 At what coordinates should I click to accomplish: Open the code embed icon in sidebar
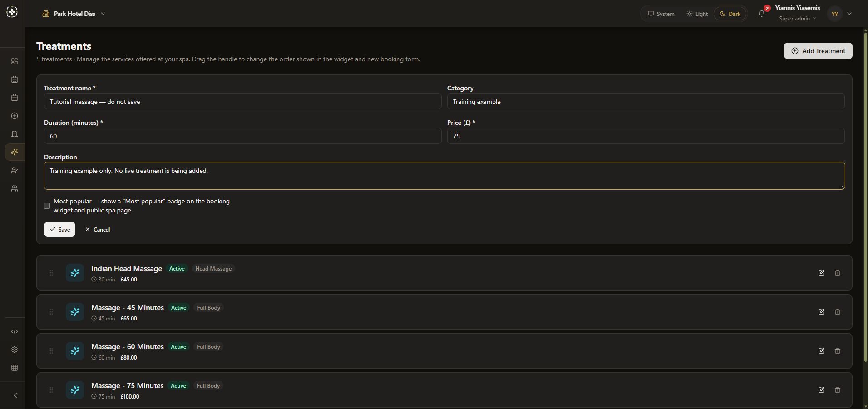point(15,331)
